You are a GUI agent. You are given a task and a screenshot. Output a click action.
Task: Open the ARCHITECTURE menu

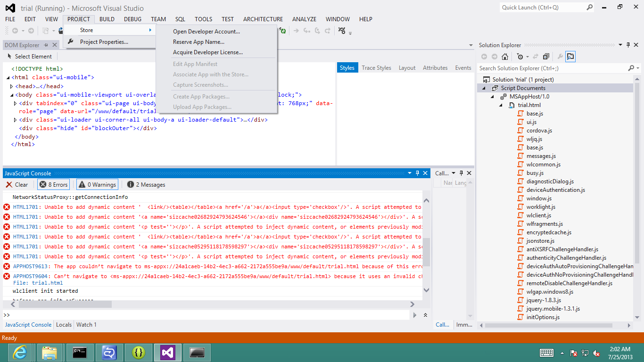[263, 19]
